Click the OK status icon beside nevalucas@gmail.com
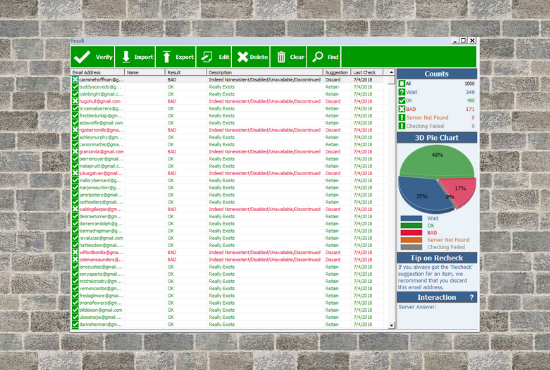 tap(75, 238)
